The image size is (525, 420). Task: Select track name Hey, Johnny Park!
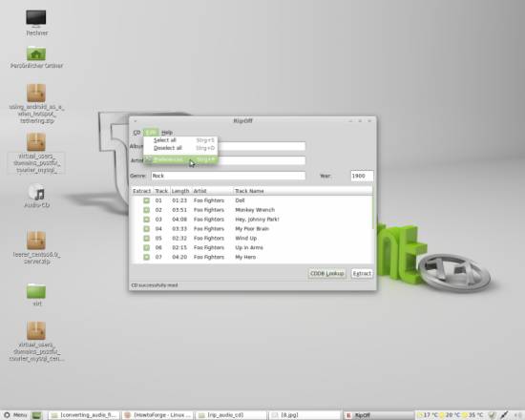257,219
